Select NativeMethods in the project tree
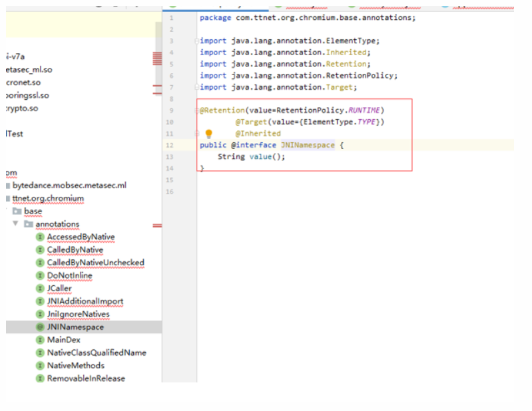532x411 pixels. pos(76,366)
